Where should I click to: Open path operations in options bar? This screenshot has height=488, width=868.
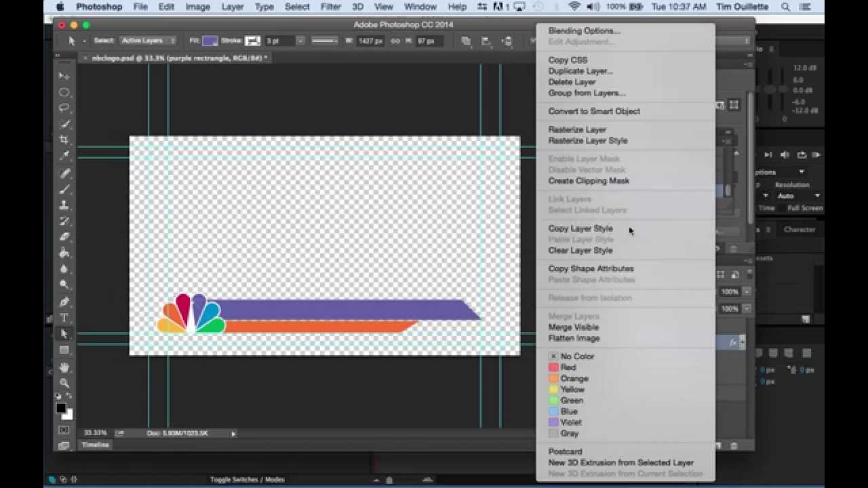[x=466, y=41]
